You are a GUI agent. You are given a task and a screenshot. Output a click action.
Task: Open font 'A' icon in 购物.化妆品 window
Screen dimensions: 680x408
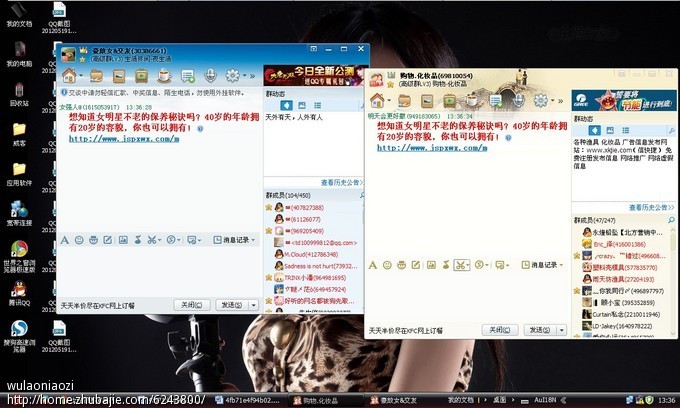[x=373, y=265]
